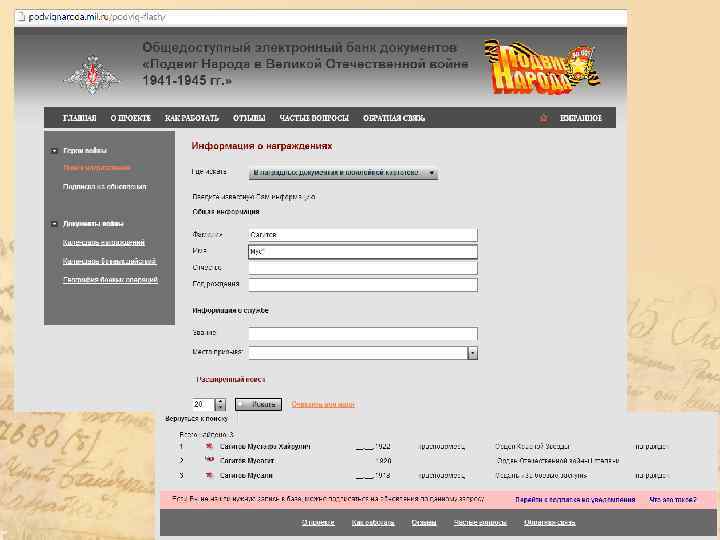
Task: Click the Искать search button
Action: [258, 405]
